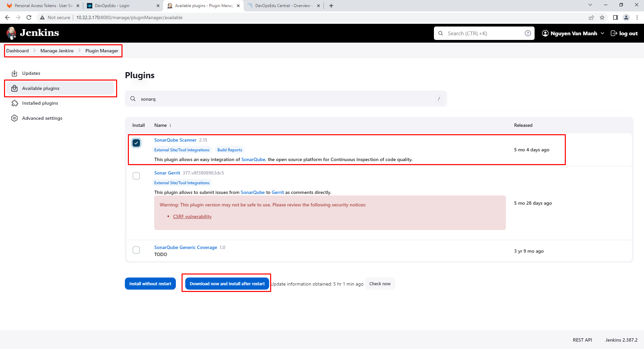Image resolution: width=644 pixels, height=349 pixels.
Task: Go back with the browser back arrow
Action: [x=7, y=17]
